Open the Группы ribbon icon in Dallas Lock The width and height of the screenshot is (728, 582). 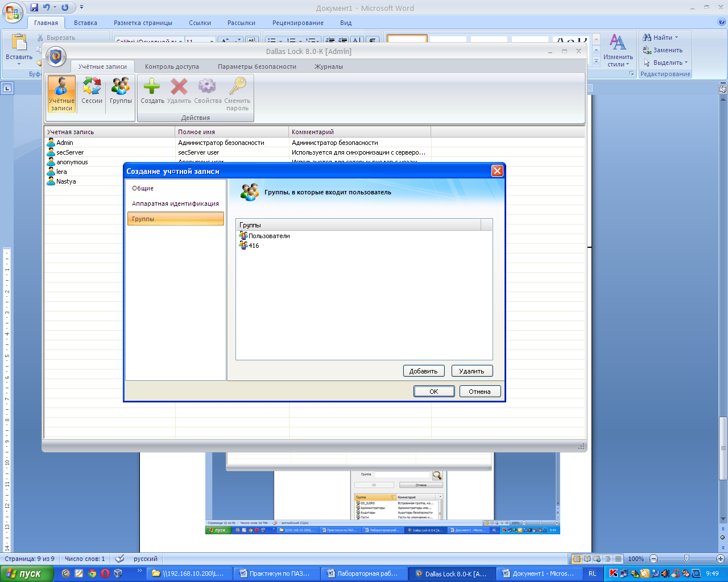pos(121,91)
